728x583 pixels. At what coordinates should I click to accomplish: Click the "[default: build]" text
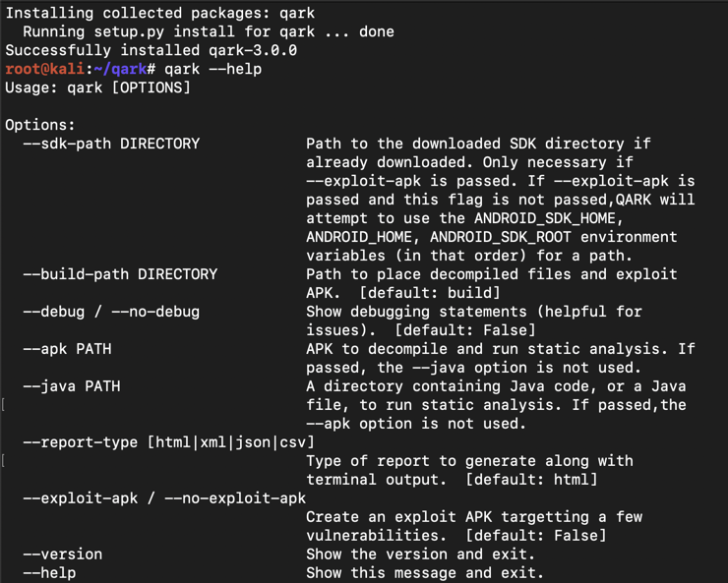[x=430, y=293]
